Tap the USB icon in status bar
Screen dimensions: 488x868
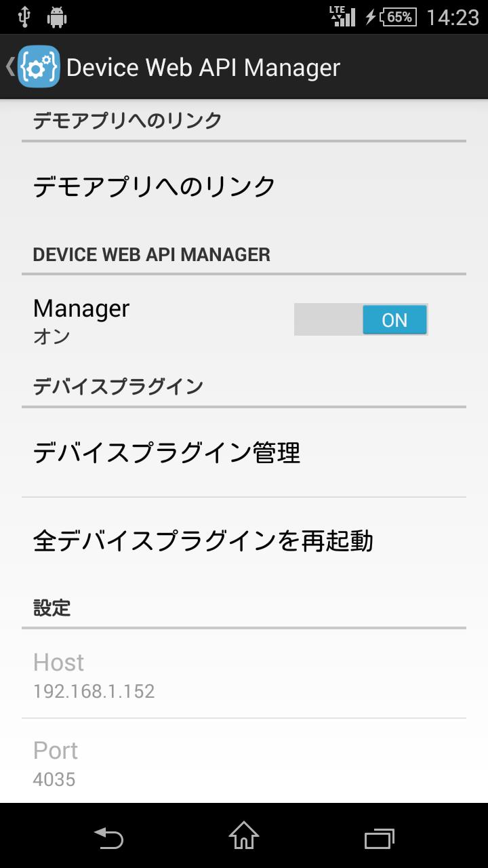[24, 17]
